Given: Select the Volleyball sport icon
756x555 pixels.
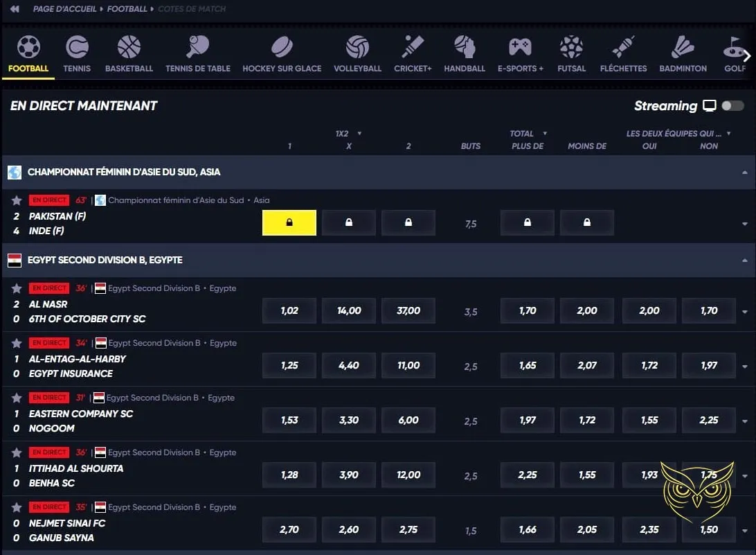Looking at the screenshot, I should (x=357, y=52).
